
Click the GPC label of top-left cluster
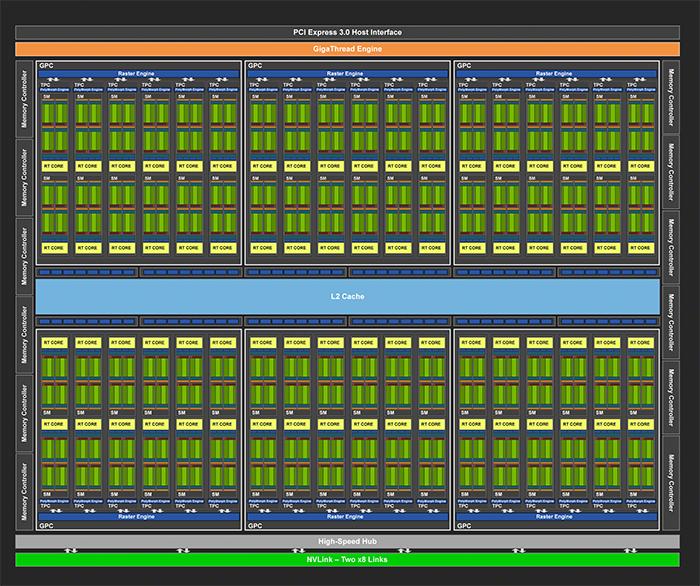pyautogui.click(x=45, y=65)
